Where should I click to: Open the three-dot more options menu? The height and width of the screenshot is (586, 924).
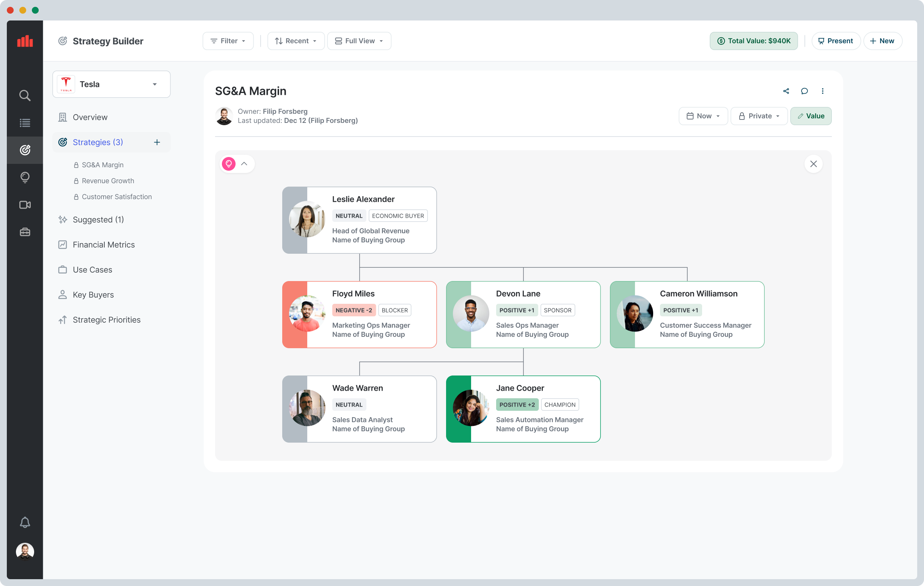coord(822,91)
